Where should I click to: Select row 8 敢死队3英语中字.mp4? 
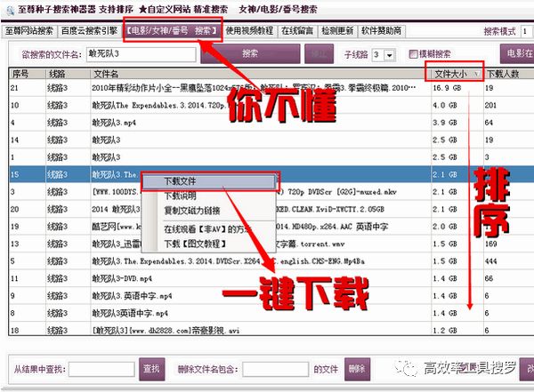[x=271, y=313]
